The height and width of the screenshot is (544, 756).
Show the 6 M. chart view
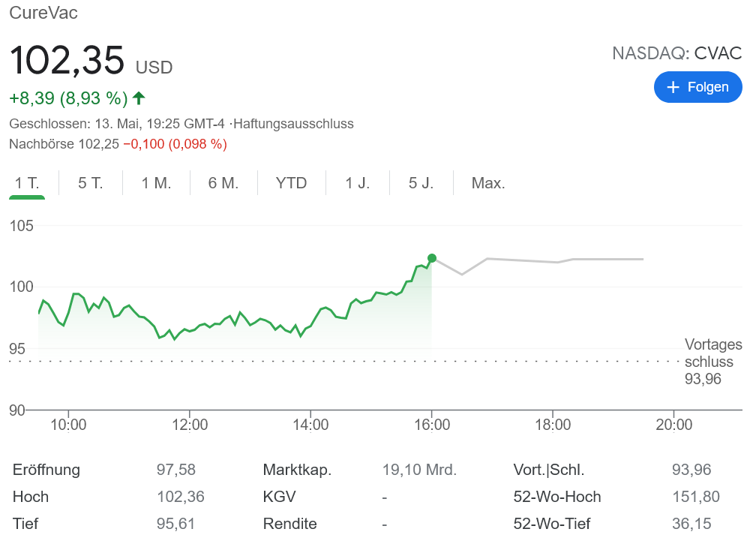tap(223, 183)
